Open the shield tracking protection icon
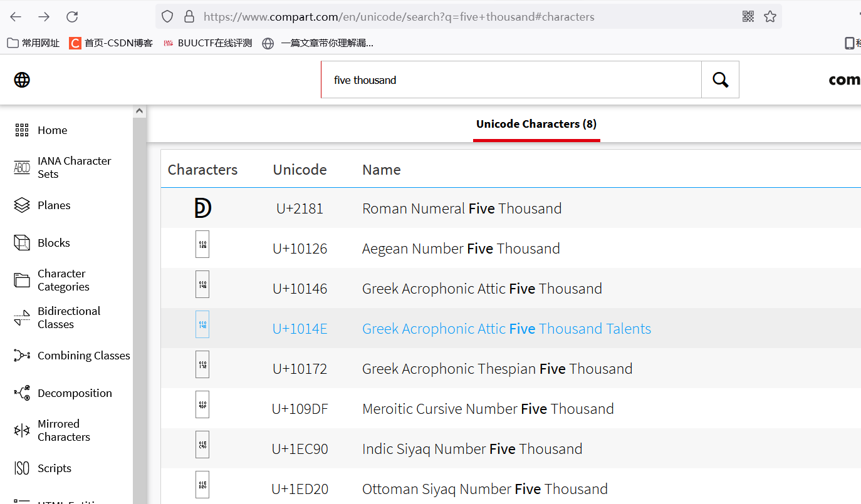The height and width of the screenshot is (504, 861). (167, 17)
